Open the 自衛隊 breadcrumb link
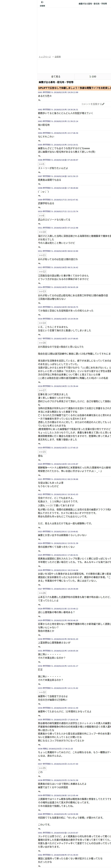111x868 pixels. tap(58, 57)
